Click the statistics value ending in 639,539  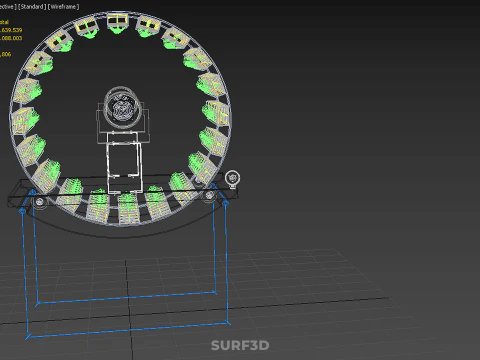tap(11, 30)
